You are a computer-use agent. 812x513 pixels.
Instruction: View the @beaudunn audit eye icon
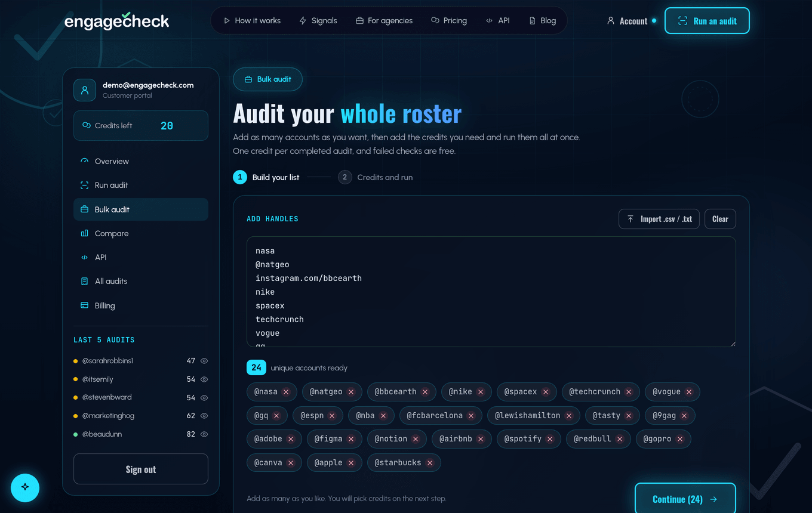click(204, 434)
